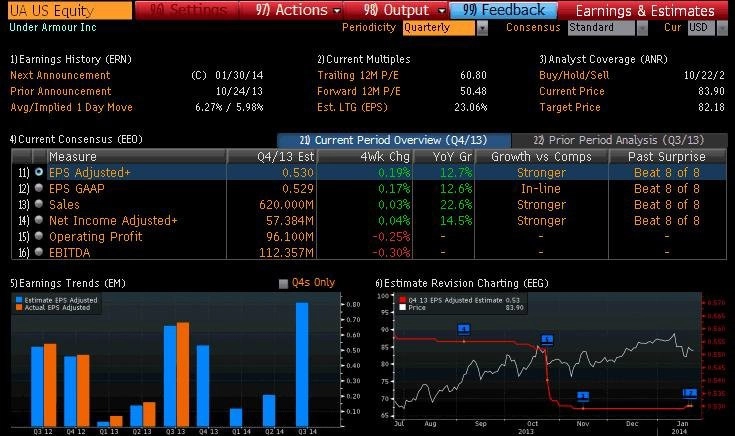The width and height of the screenshot is (735, 436).
Task: Click the Q4 13 estimate bar
Action: (203, 386)
